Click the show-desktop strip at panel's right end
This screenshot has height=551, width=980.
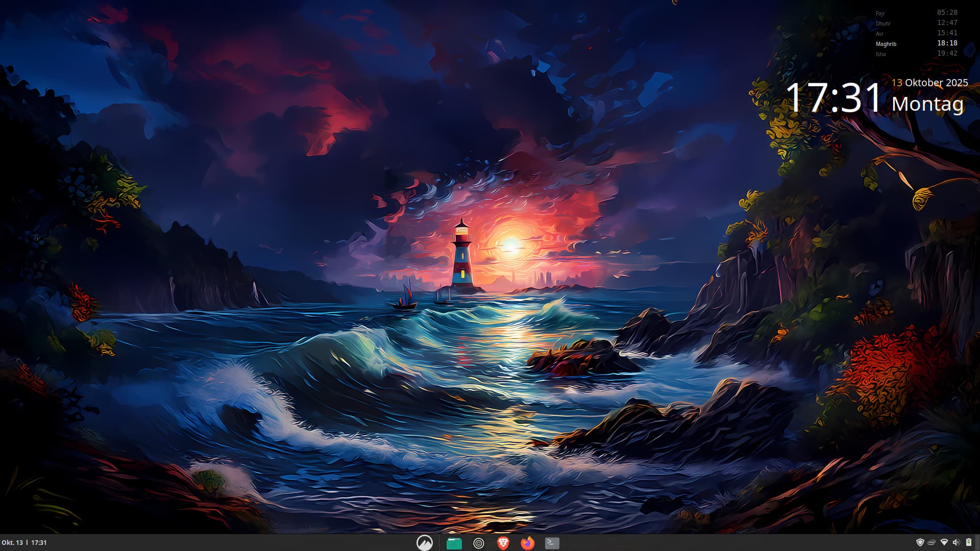[x=977, y=542]
